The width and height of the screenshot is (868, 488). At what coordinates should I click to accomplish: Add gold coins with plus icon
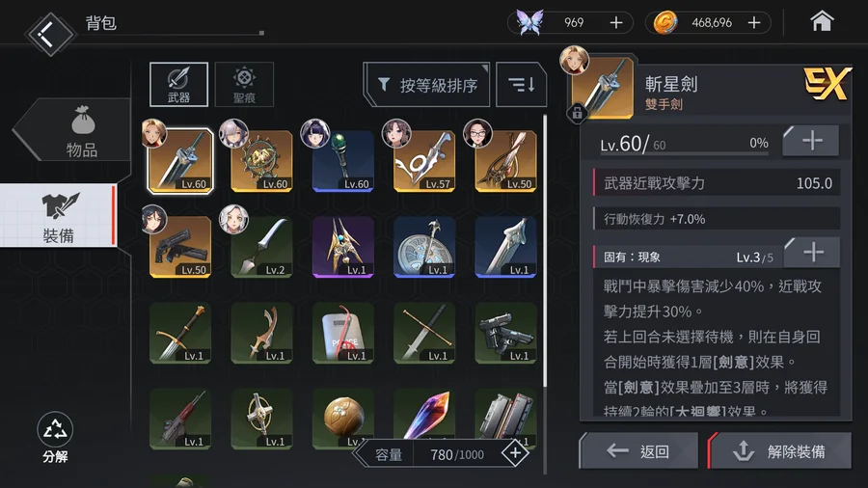[754, 23]
